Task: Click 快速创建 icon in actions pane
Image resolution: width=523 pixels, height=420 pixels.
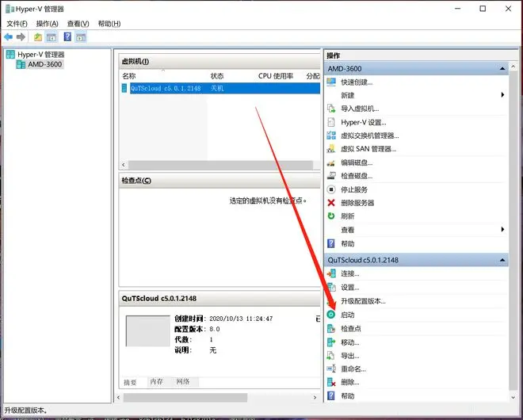Action: pos(331,82)
